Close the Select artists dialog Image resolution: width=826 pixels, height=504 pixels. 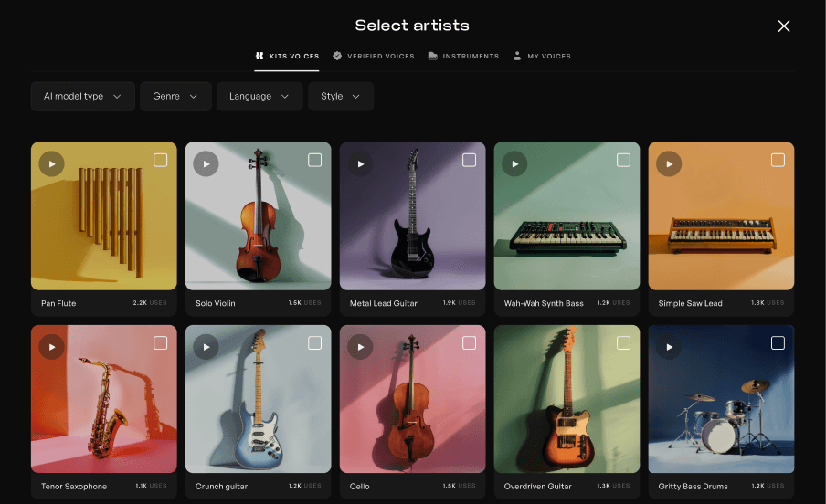click(x=784, y=26)
